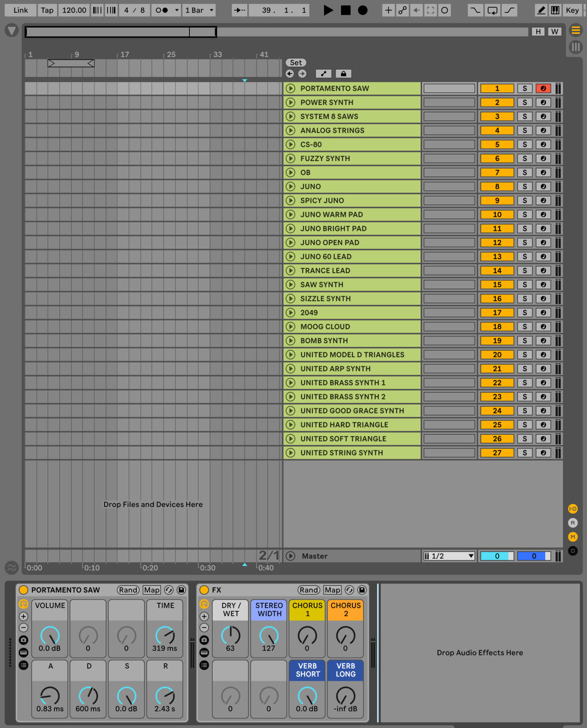Deactivate track 17 using its activator
The height and width of the screenshot is (728, 587).
pos(497,313)
